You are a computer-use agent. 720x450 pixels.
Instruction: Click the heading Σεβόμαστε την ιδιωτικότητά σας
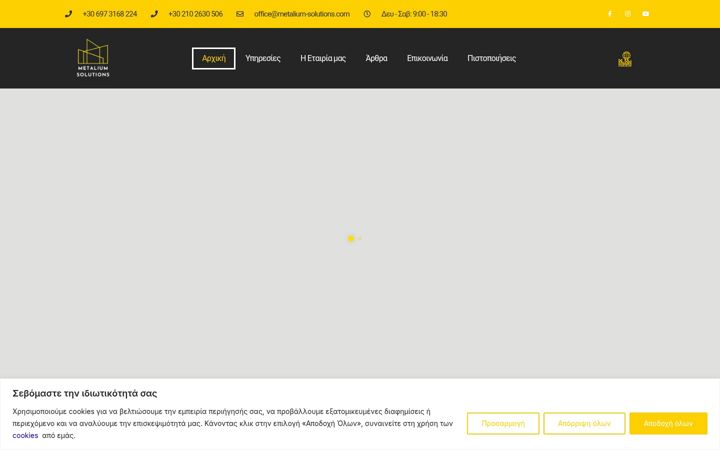click(x=85, y=393)
